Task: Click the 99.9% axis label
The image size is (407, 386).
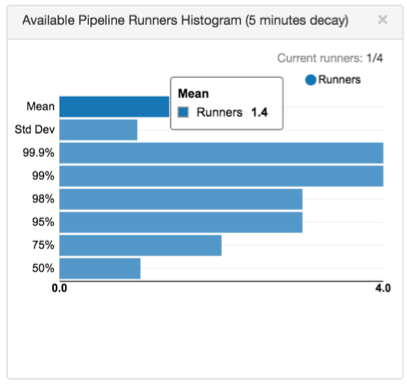Action: [x=38, y=153]
